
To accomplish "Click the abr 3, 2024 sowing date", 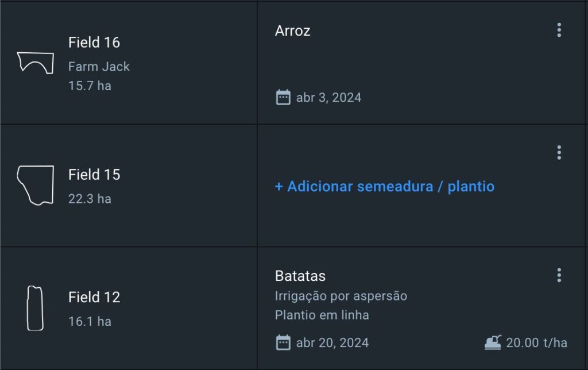I will pyautogui.click(x=328, y=98).
